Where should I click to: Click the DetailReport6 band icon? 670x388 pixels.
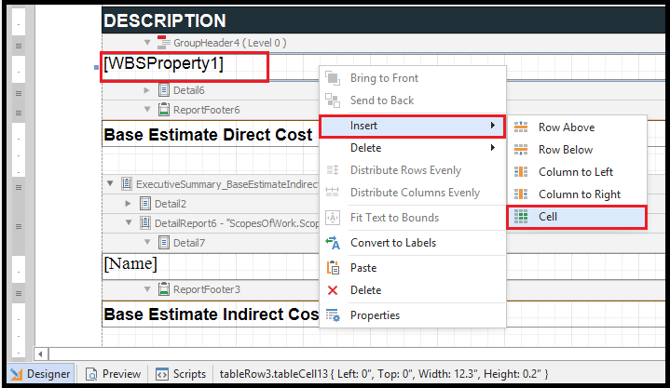point(145,223)
